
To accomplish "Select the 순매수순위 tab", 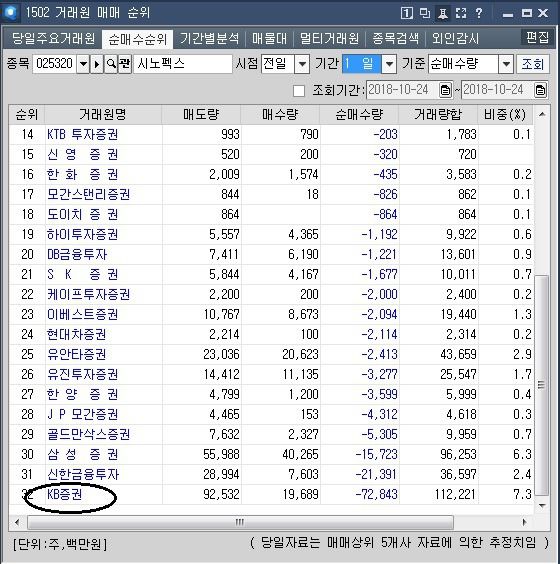I will pos(137,39).
